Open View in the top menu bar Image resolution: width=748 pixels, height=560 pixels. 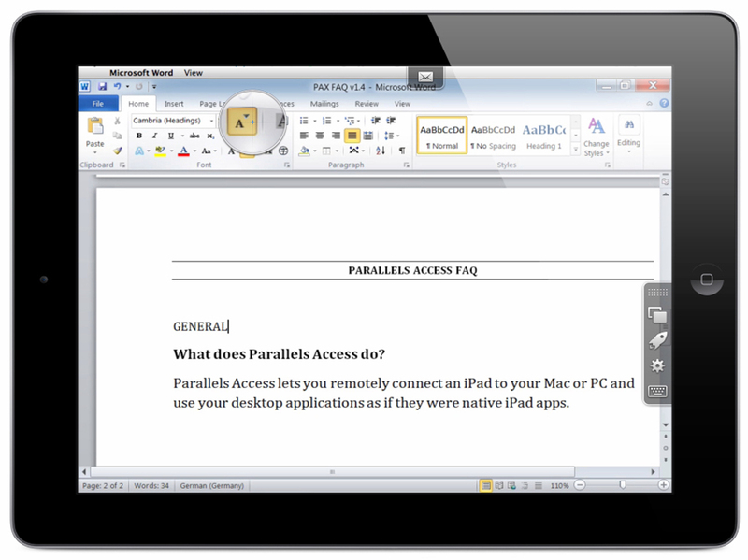click(194, 73)
